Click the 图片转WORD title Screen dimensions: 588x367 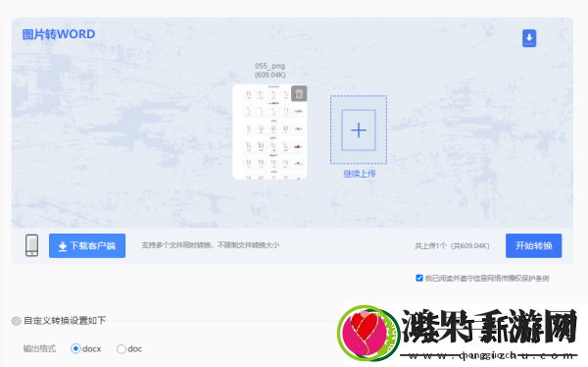59,34
